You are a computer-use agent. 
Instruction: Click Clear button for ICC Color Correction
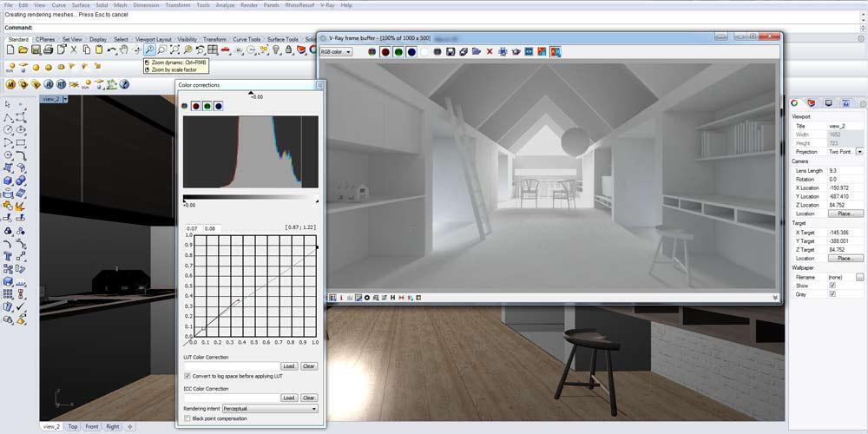[309, 398]
